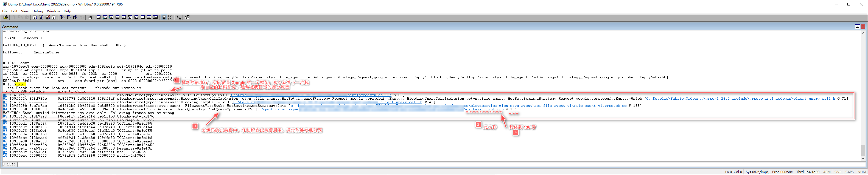Click stack frame link 0a
Screen dimensions: 868x175
coord(5,134)
